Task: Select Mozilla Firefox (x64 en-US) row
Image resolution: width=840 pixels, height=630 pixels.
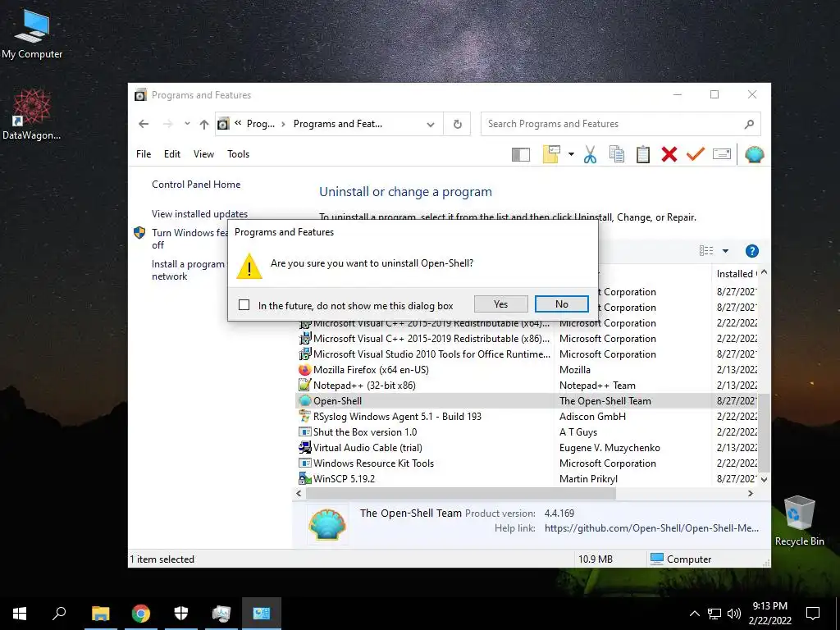Action: pos(527,370)
